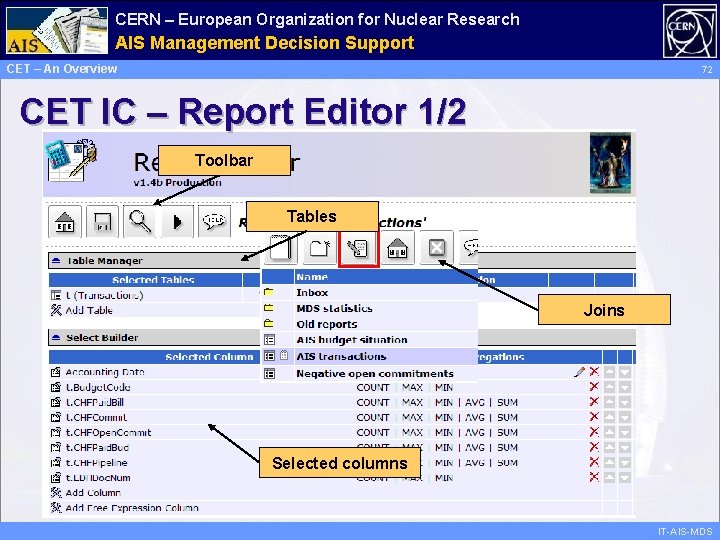Viewport: 720px width, 540px height.
Task: Click Add Free Expression Column
Action: (132, 508)
